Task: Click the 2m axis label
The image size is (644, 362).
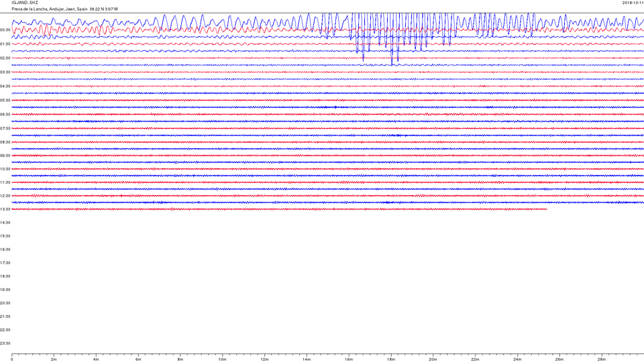Action: click(x=54, y=359)
